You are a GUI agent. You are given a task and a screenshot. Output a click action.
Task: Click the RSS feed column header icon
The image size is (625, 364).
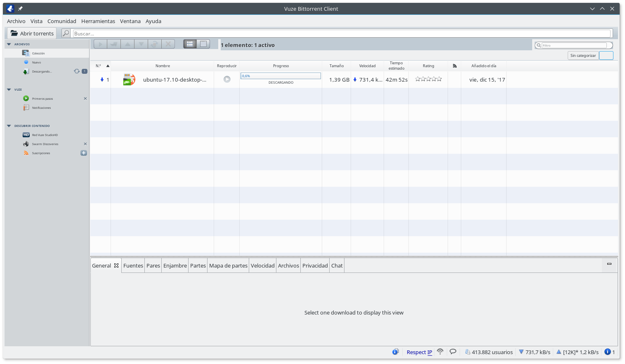point(455,66)
